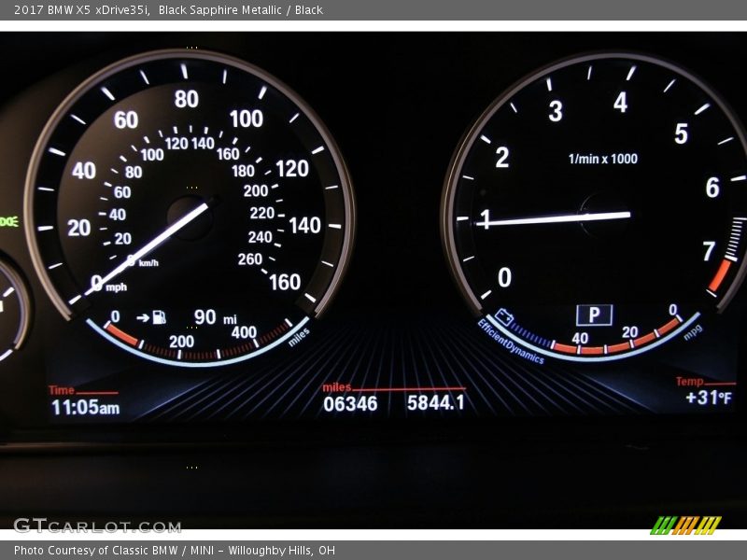
Task: Click the tachometer number 0
Action: pyautogui.click(x=504, y=277)
